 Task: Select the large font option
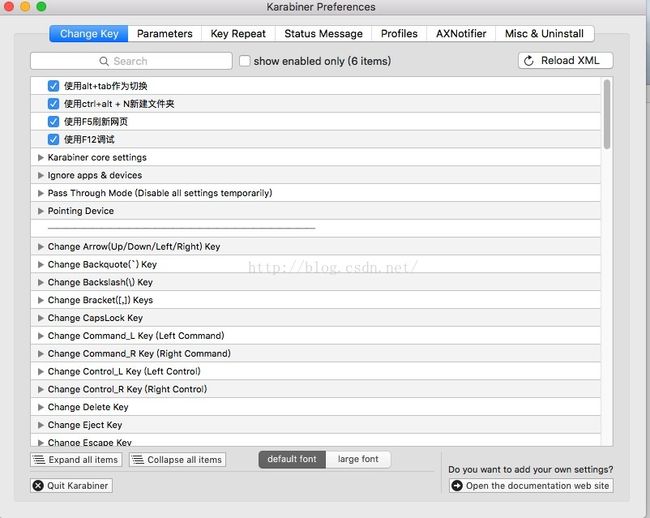[x=358, y=459]
